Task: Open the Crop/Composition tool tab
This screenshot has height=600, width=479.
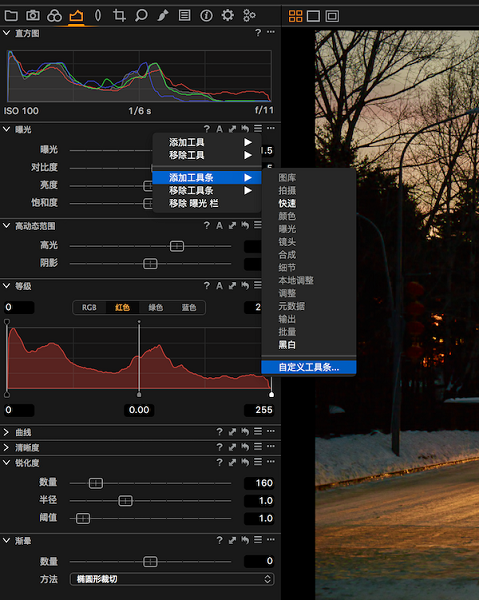Action: tap(119, 16)
